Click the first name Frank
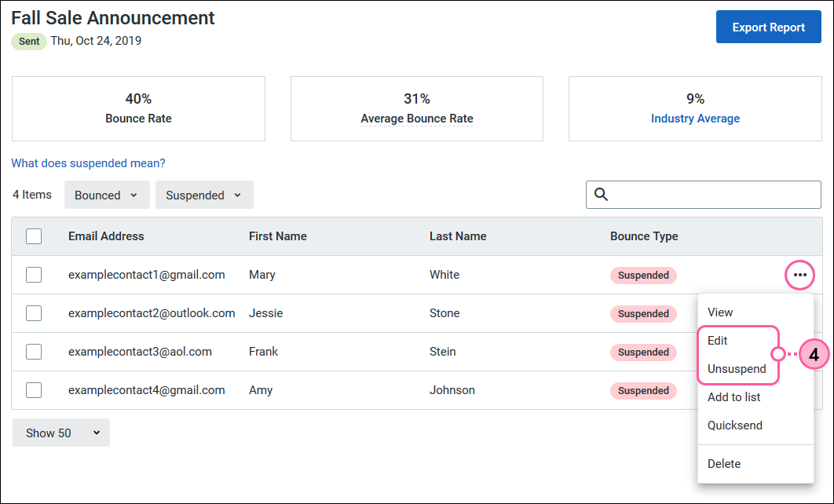834x504 pixels. coord(263,352)
